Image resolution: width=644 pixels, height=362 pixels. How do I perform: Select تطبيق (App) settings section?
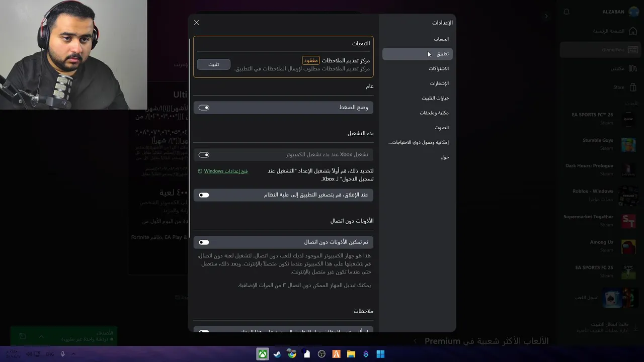[x=418, y=54]
